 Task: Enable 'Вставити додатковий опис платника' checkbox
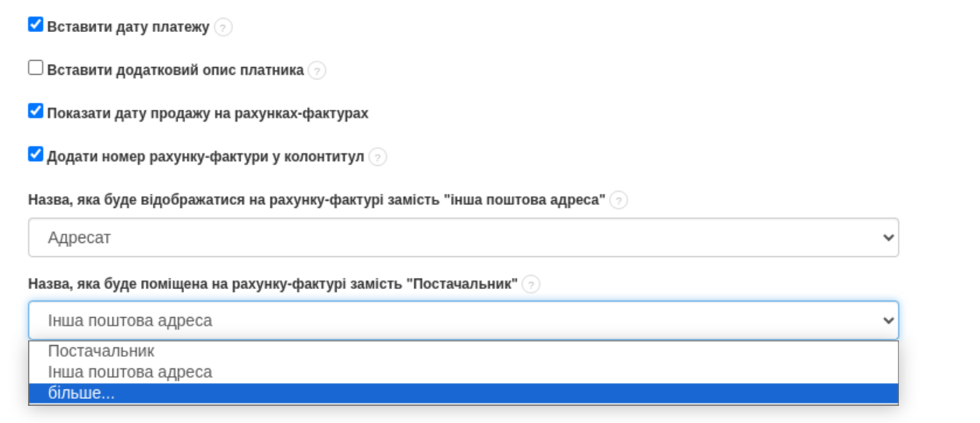coord(35,68)
